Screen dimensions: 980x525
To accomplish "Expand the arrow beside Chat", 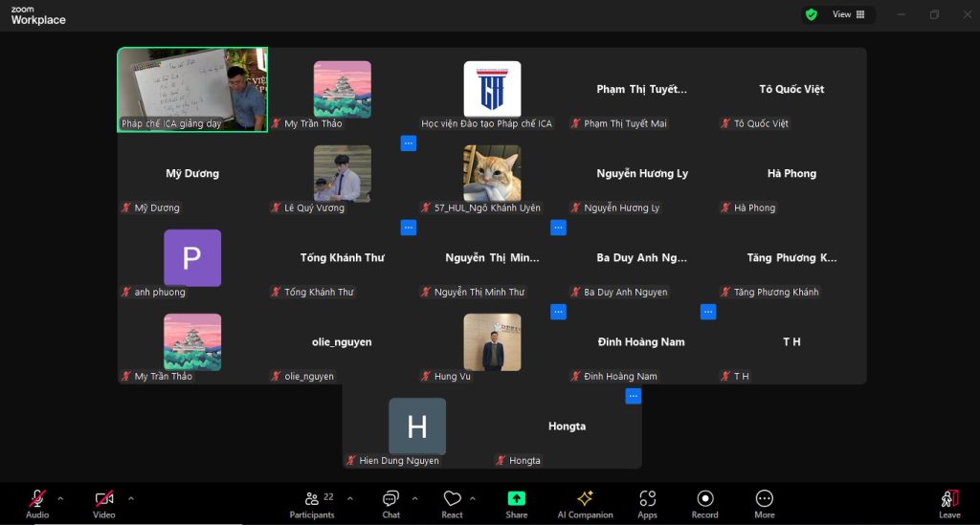I will click(414, 498).
